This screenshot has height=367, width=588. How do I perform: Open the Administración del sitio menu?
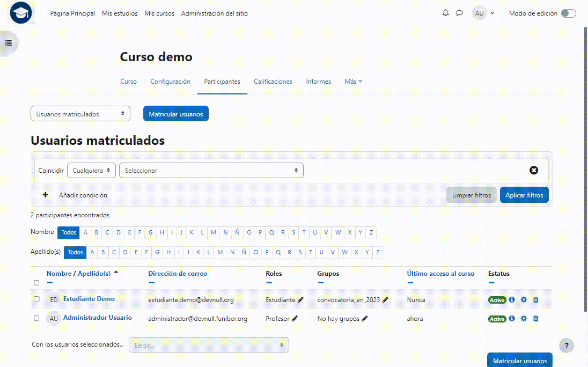pos(215,13)
